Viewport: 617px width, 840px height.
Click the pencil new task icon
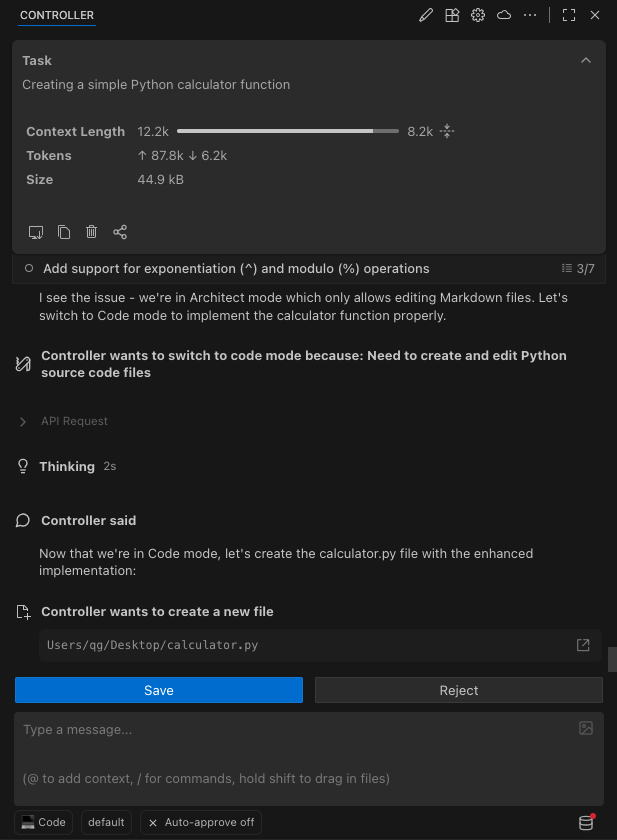426,15
